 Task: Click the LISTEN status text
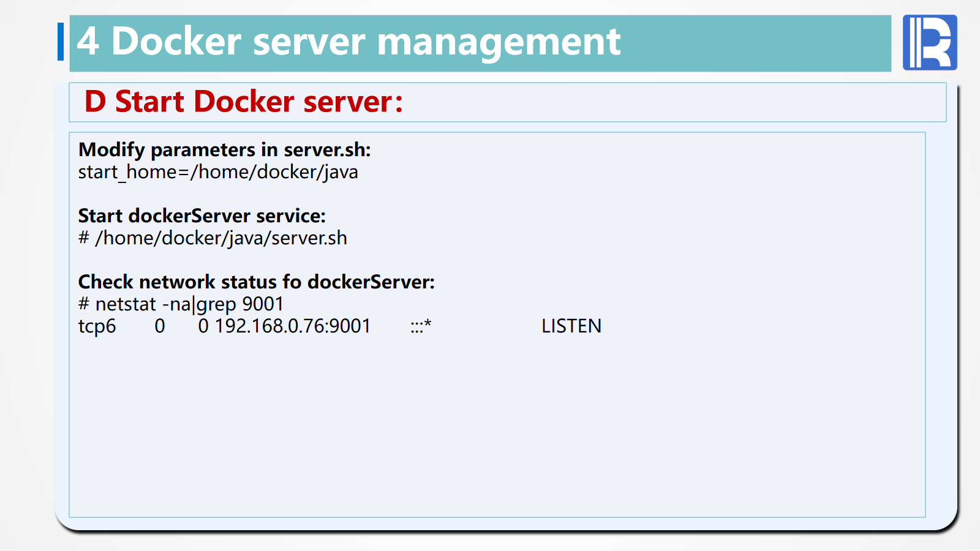571,326
